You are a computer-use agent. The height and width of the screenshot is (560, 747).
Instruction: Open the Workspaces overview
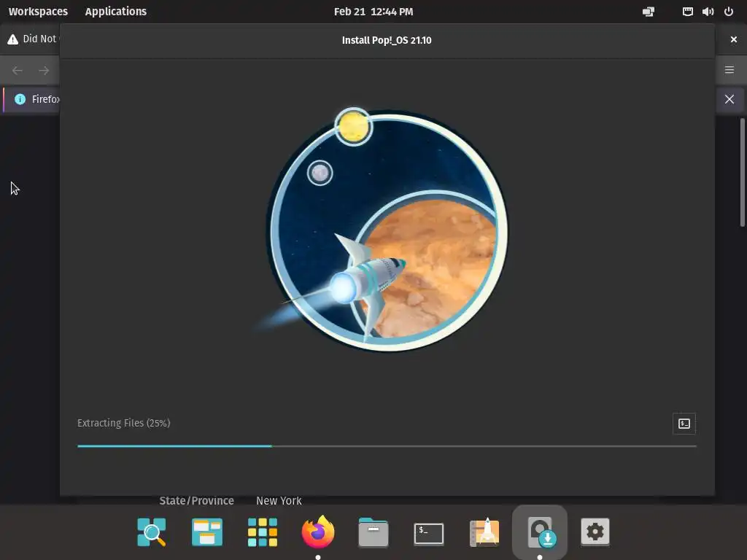[x=38, y=12]
